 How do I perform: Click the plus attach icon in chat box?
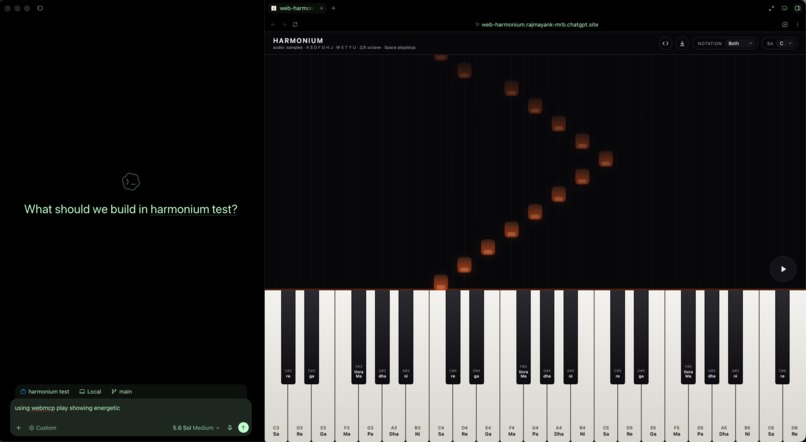coord(19,428)
